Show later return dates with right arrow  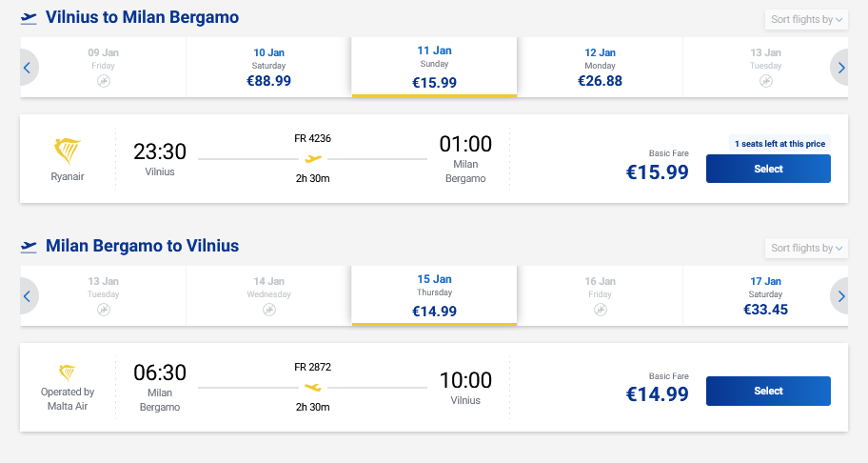pos(839,296)
